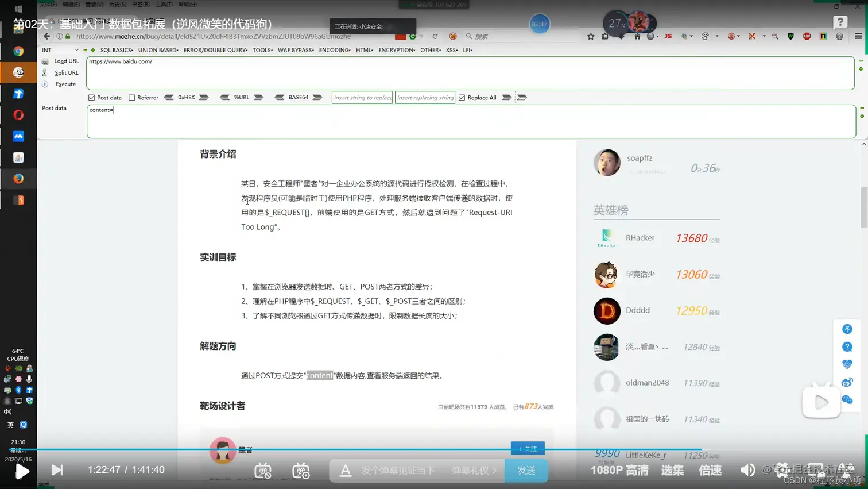Viewport: 868px width, 489px height.
Task: Open the INT type selector dropdown
Action: 60,50
